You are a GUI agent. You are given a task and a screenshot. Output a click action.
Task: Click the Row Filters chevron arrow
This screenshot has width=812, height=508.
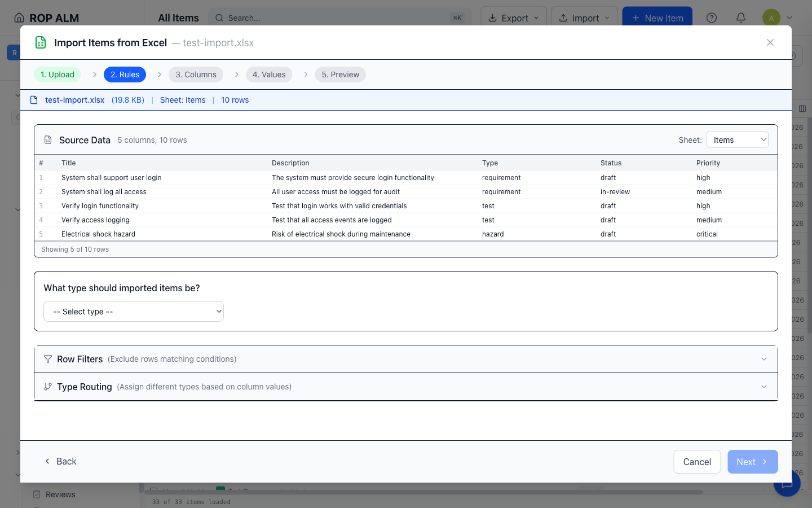click(x=764, y=359)
